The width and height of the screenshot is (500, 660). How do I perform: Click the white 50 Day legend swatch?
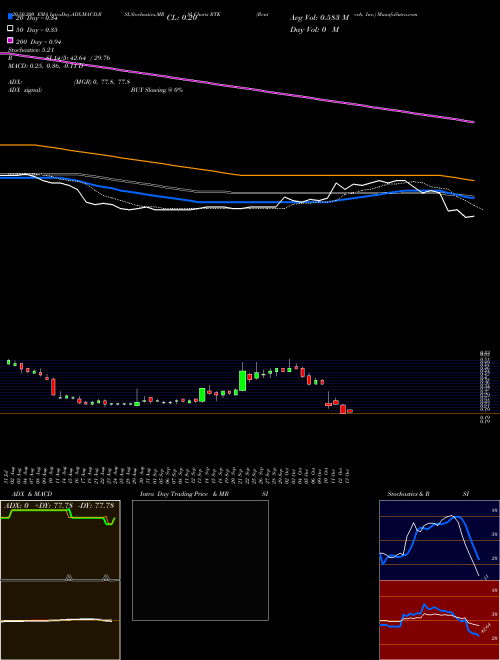point(10,29)
